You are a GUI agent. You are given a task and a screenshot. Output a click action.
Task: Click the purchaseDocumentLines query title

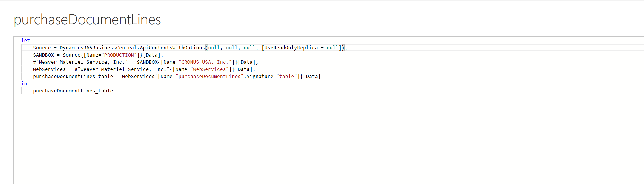[87, 20]
